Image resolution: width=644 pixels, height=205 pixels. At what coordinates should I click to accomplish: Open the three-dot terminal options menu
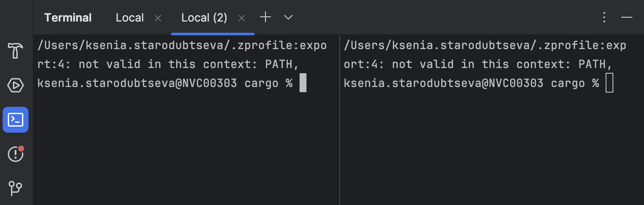[x=604, y=17]
